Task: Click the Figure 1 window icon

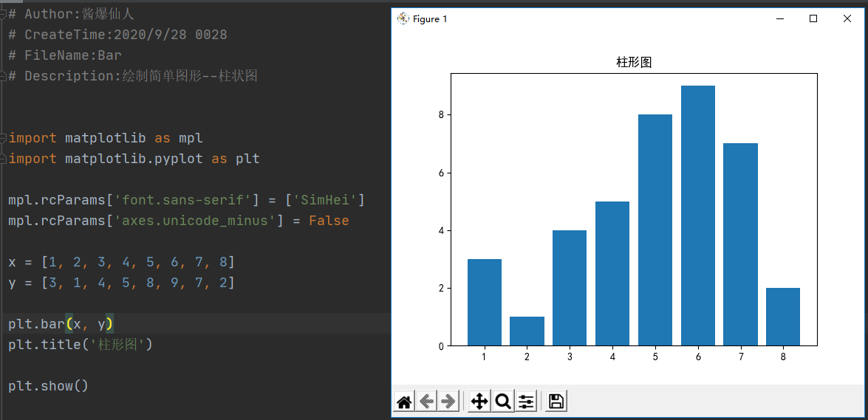Action: [403, 18]
